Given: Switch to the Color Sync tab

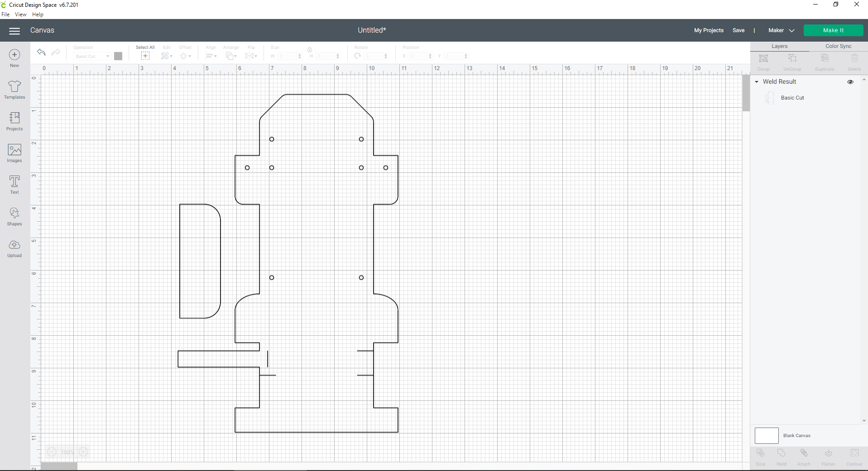Looking at the screenshot, I should [838, 46].
